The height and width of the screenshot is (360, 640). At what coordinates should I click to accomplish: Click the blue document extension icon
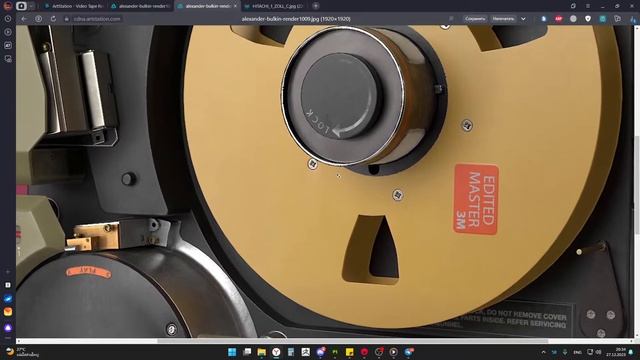(x=544, y=19)
